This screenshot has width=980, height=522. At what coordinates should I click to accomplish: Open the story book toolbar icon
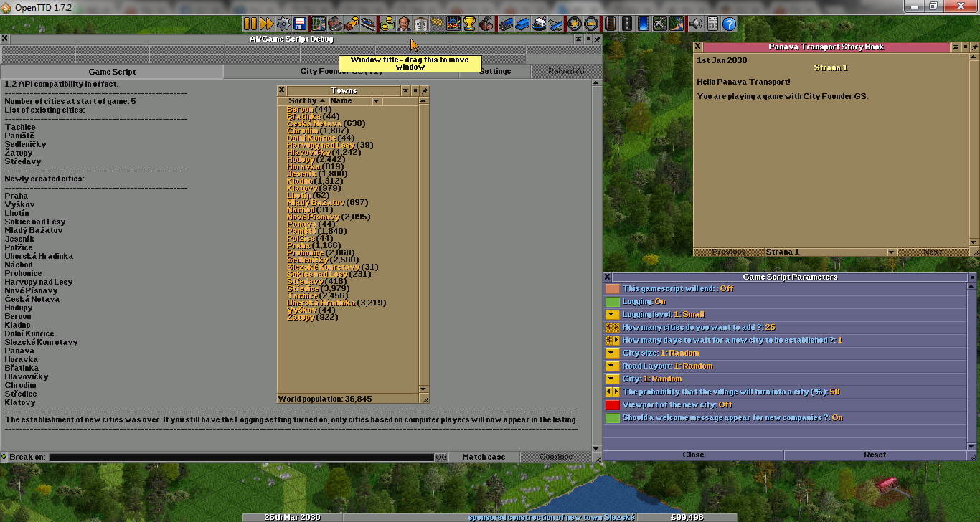(x=420, y=24)
